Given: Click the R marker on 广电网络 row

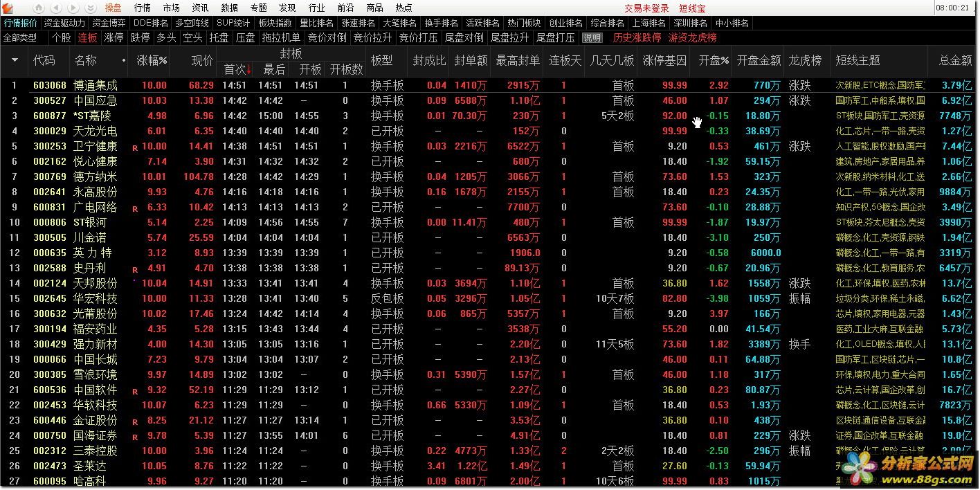Looking at the screenshot, I should [134, 208].
